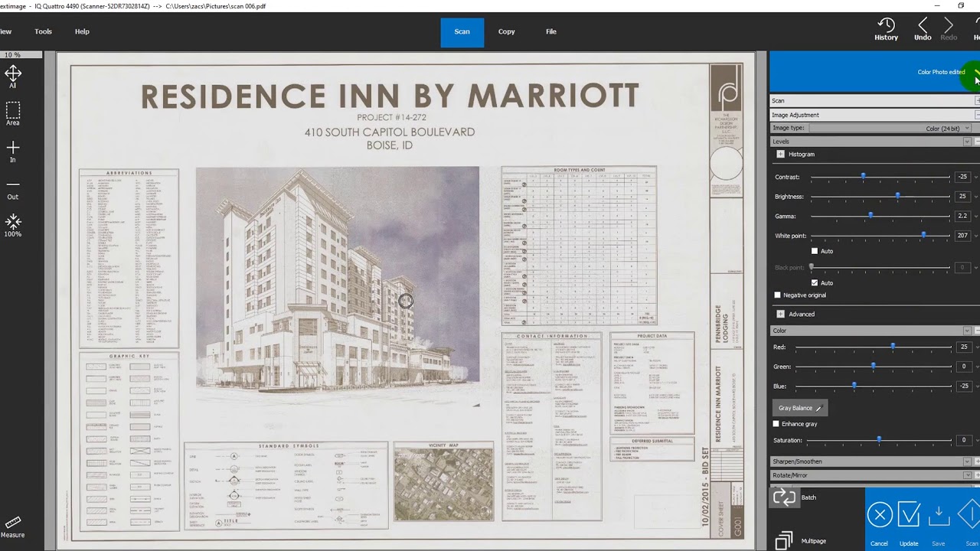
Task: Open the Help menu
Action: coord(82,31)
